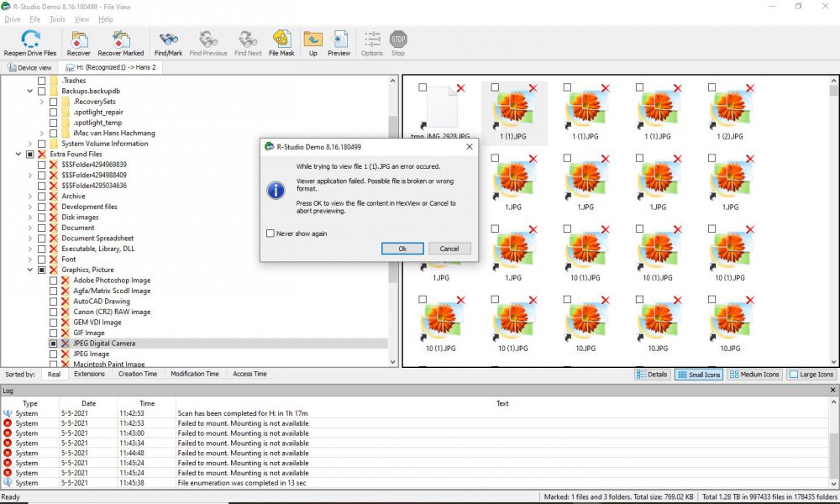Sort by Creation Time tab
This screenshot has width=840, height=504.
(x=138, y=374)
